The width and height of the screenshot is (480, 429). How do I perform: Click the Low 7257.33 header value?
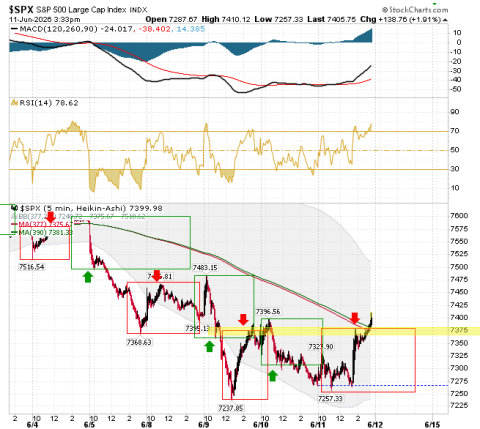pos(279,20)
